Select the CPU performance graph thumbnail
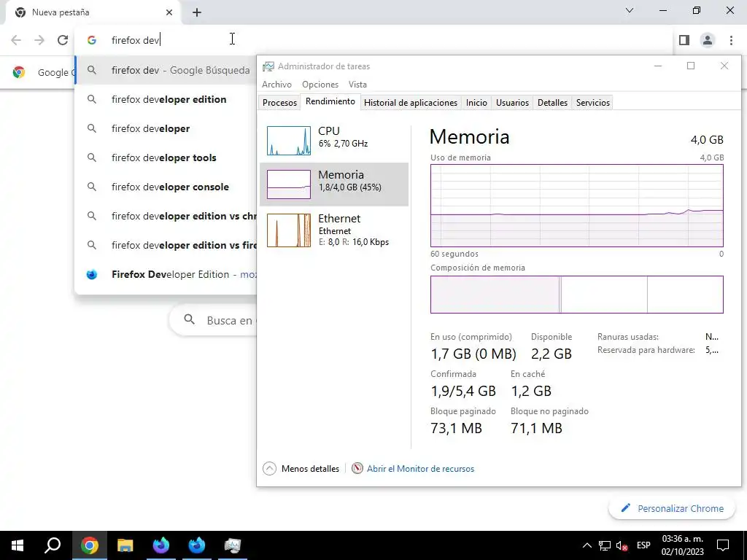Image resolution: width=747 pixels, height=560 pixels. pyautogui.click(x=289, y=141)
